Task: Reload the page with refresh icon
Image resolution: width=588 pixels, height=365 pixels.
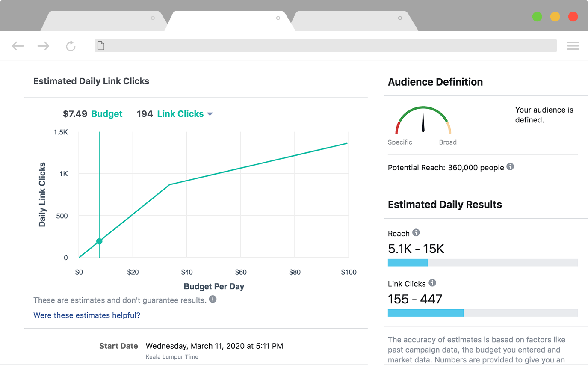Action: click(x=71, y=46)
